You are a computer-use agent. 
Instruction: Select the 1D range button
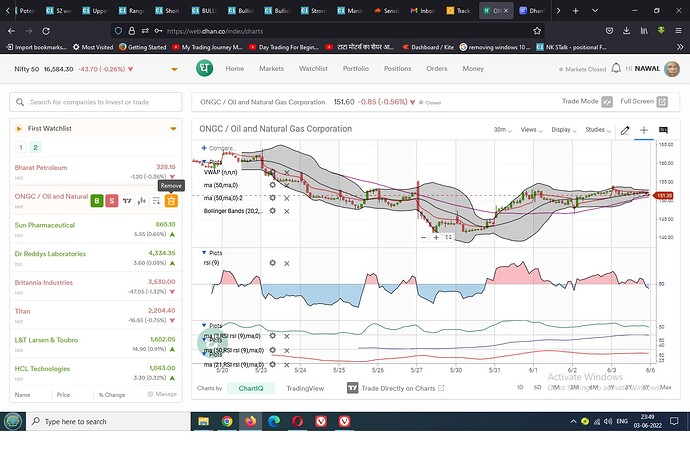click(520, 387)
